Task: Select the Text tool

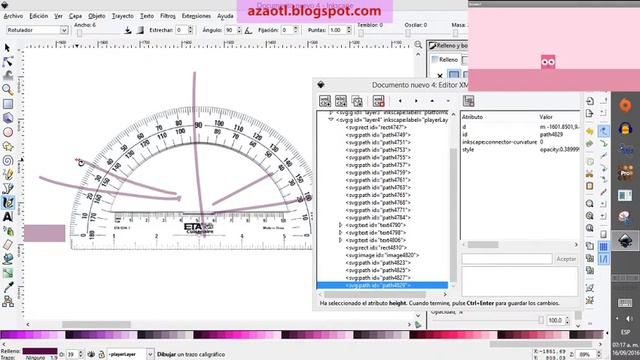Action: click(7, 217)
